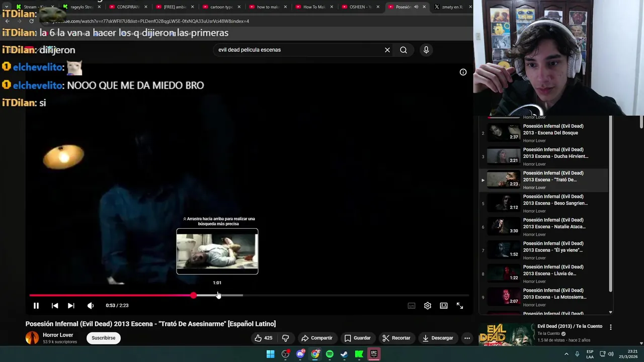This screenshot has height=362, width=644.
Task: Open ESP LAA language switcher
Action: coord(590,354)
